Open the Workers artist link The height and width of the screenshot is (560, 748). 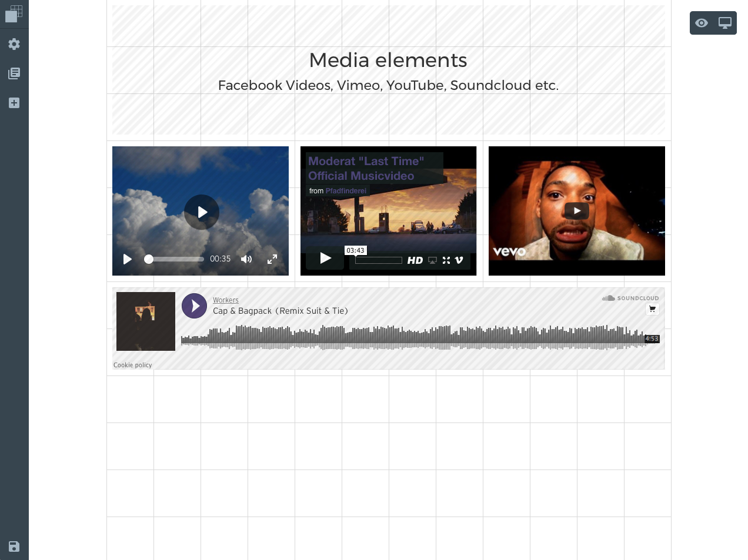226,300
